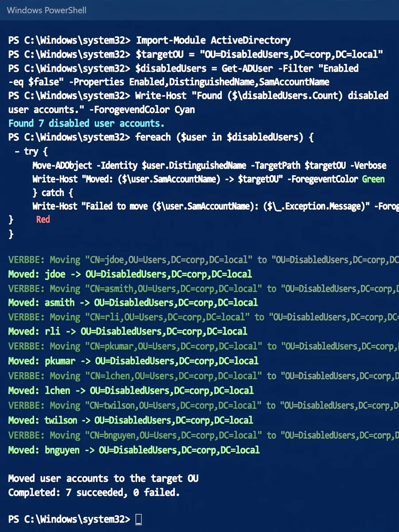Click the verbose line for CN=rli
Image resolution: width=399 pixels, height=532 pixels.
point(203,317)
